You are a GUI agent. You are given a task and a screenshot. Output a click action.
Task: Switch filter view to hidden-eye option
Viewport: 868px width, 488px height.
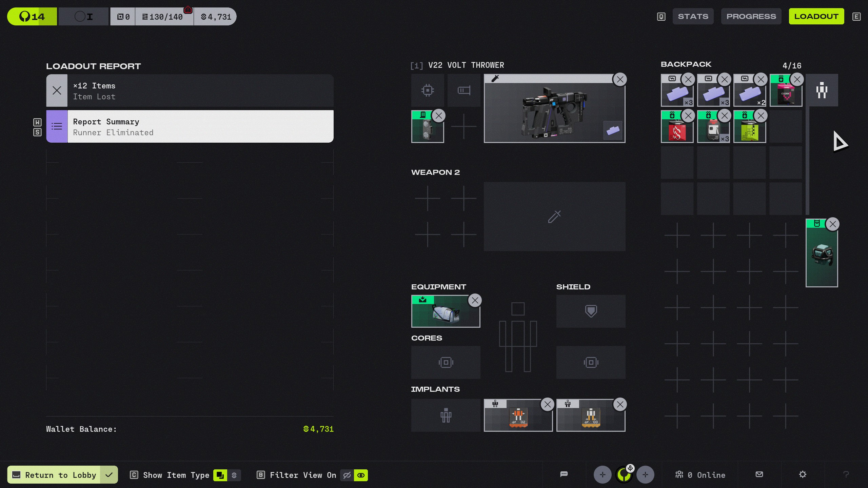(x=347, y=475)
